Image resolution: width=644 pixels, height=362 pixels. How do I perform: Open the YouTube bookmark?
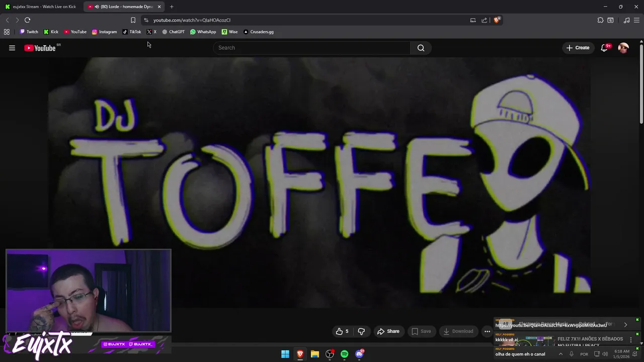(75, 32)
